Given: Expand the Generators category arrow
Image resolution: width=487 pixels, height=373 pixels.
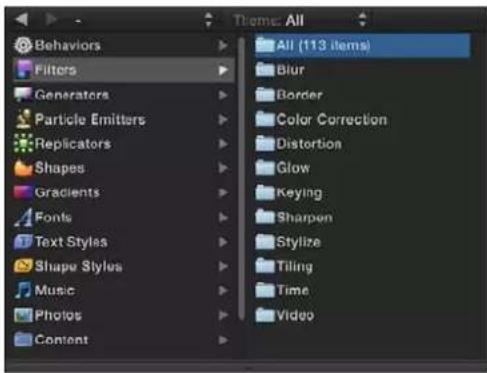Looking at the screenshot, I should [223, 95].
